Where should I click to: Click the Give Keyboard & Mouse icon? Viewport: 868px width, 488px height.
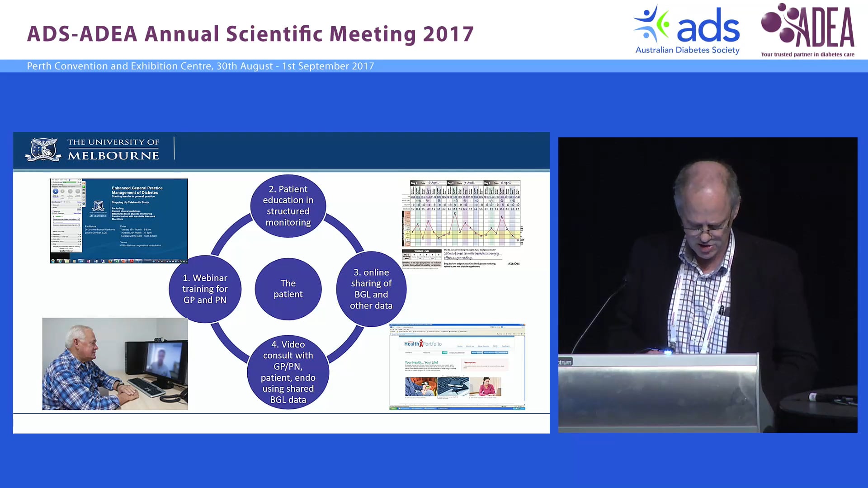[70, 192]
